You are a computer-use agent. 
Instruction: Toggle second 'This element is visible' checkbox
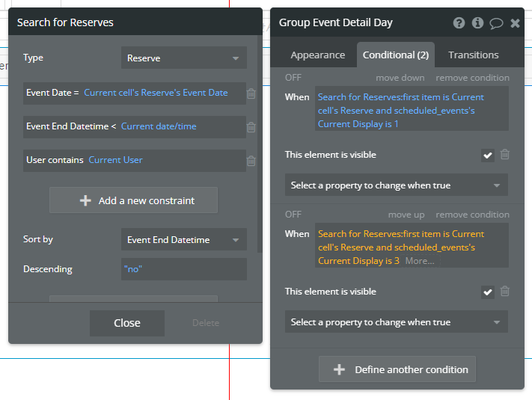pos(488,292)
